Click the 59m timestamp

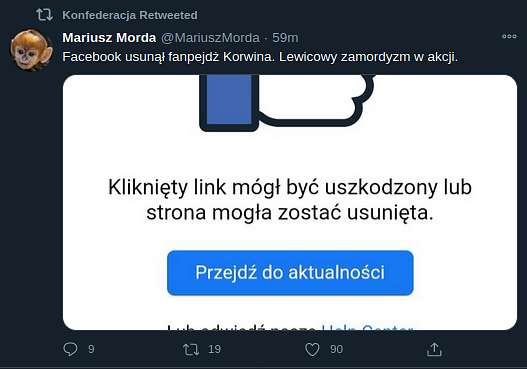click(285, 38)
